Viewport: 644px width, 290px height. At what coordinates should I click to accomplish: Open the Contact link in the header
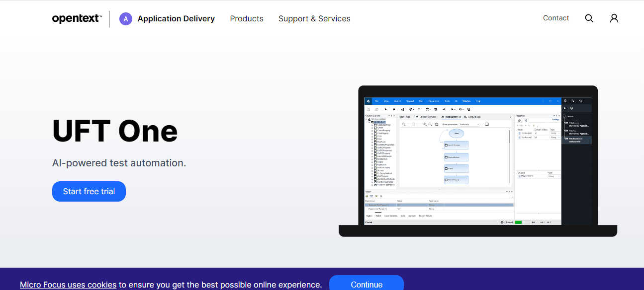(x=556, y=18)
